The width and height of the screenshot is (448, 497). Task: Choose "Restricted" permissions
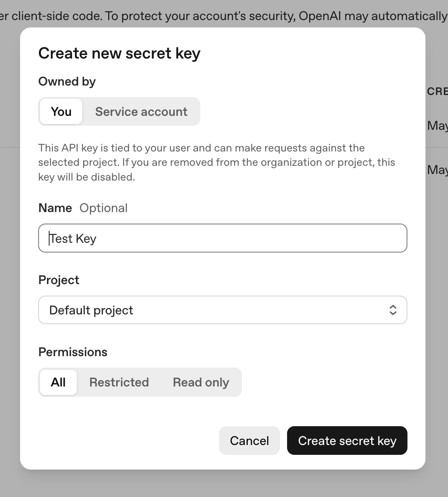(119, 382)
